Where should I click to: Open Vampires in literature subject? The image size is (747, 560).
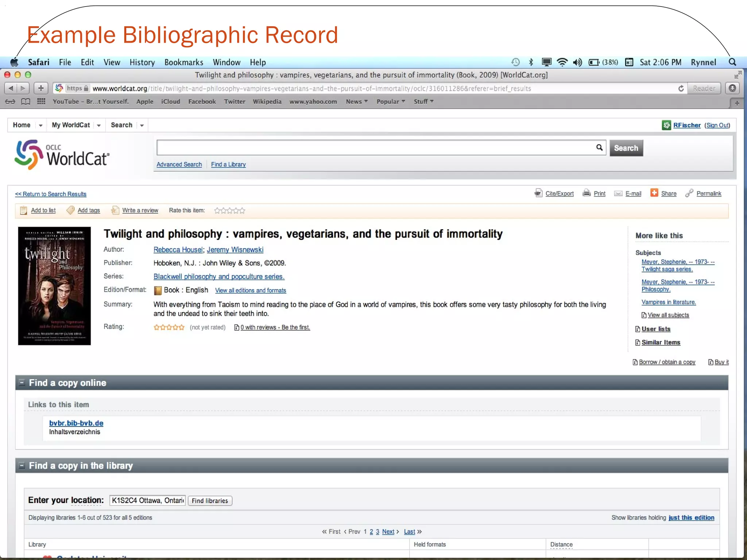(x=669, y=302)
